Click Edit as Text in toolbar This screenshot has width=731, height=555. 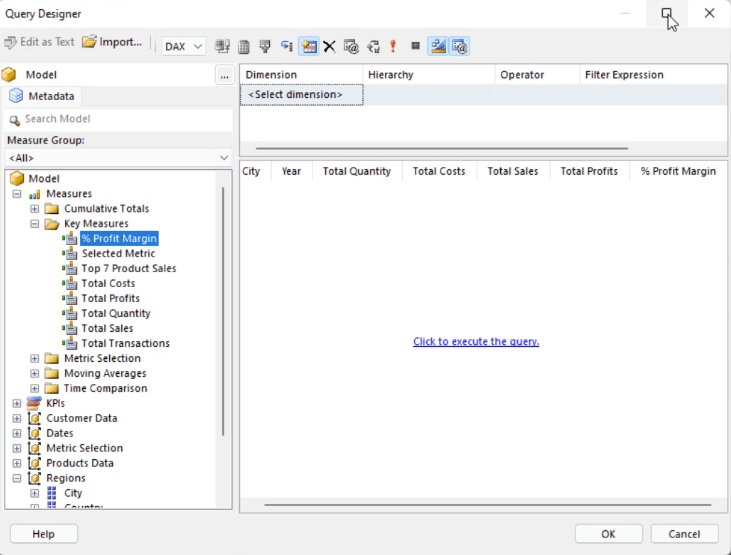(x=39, y=42)
